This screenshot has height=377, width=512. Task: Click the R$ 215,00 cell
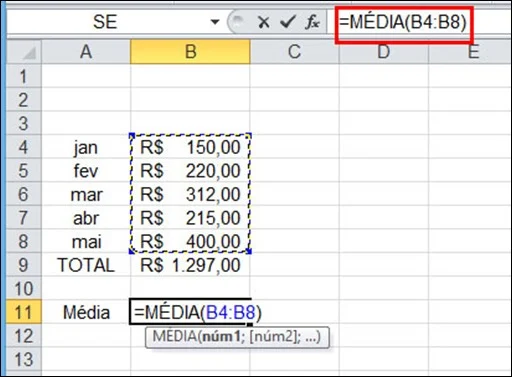(190, 218)
